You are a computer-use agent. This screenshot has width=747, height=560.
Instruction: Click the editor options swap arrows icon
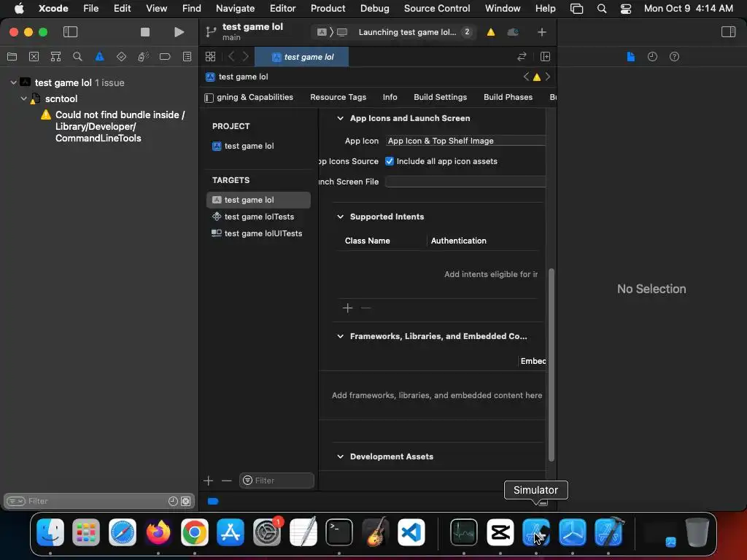pos(522,57)
